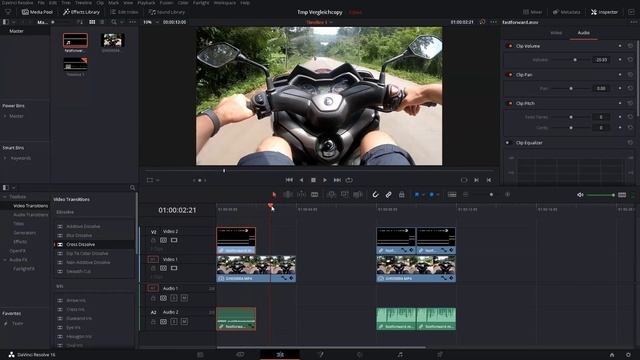
Task: Click the Replace Clip icon
Action: [x=358, y=195]
